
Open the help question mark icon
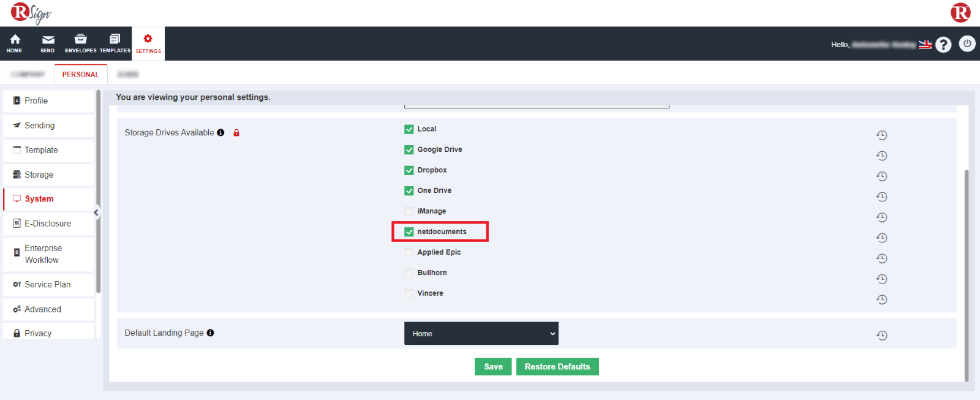(x=943, y=44)
